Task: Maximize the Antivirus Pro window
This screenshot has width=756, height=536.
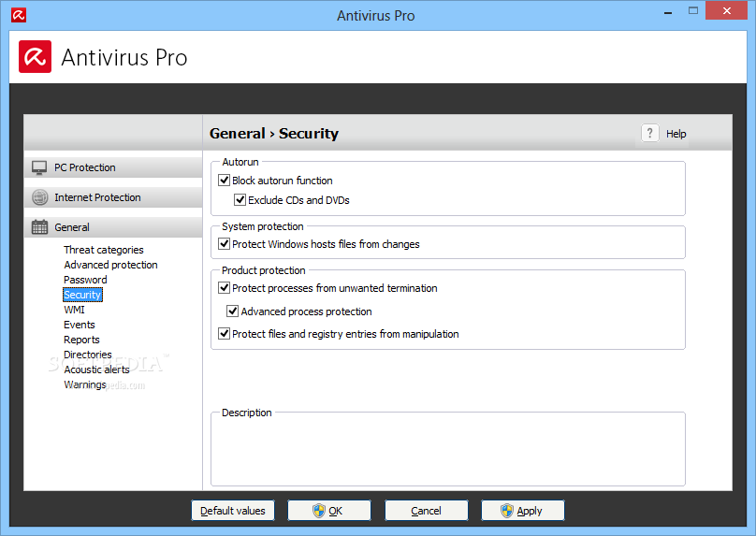Action: (x=693, y=10)
